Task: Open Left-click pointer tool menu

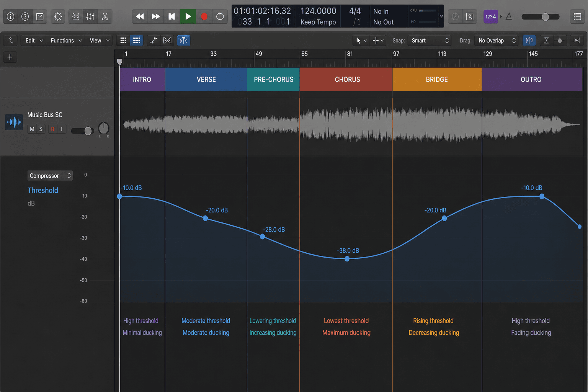Action: pos(361,41)
